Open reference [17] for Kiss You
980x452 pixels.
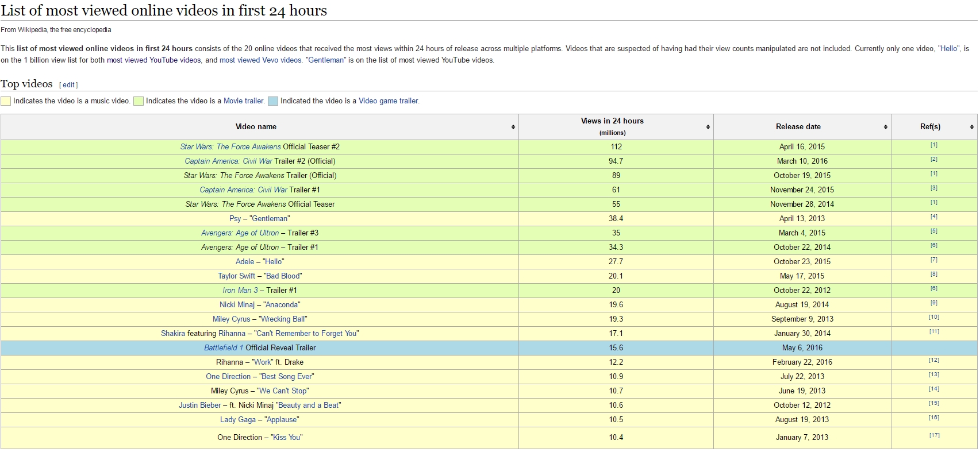click(x=934, y=436)
